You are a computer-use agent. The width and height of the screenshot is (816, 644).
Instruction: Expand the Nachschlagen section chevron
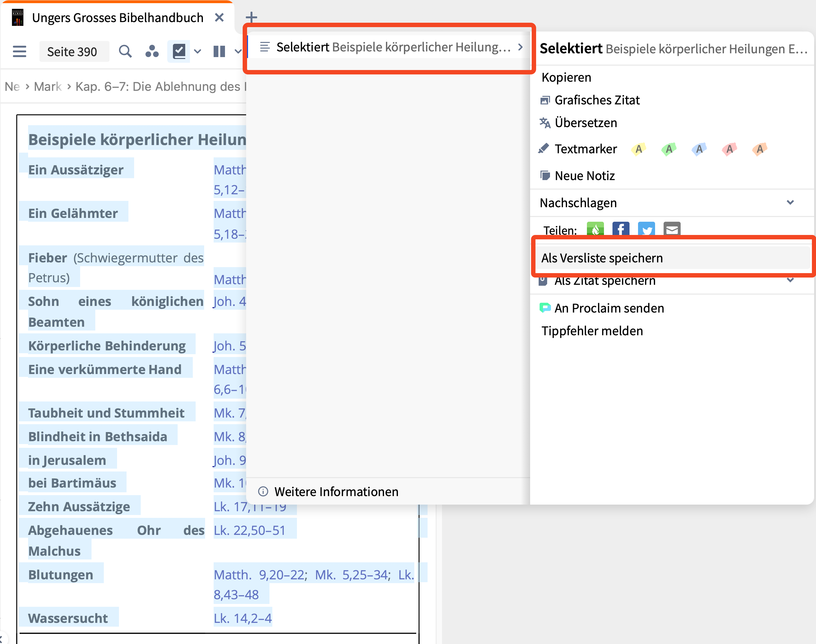790,202
